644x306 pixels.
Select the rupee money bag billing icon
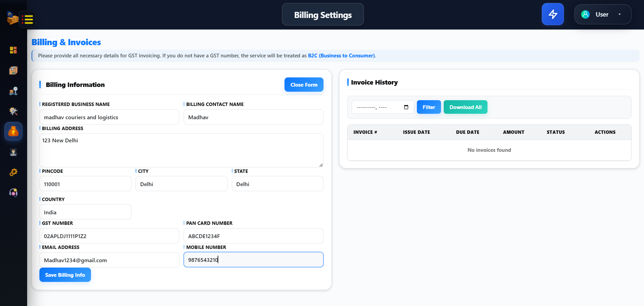point(13,131)
